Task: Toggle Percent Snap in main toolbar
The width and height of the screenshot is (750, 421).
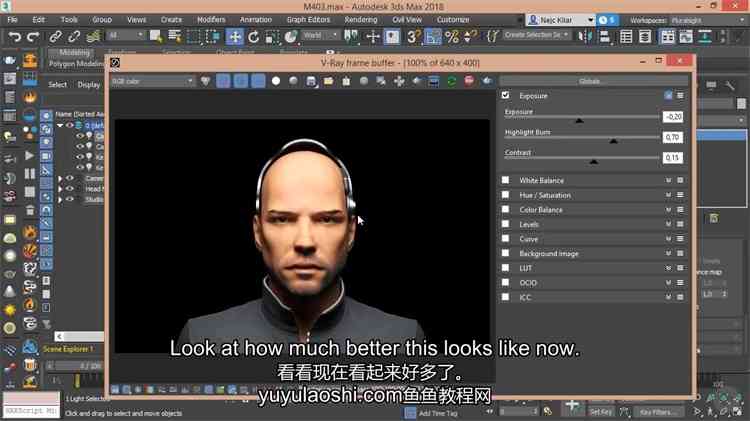Action: click(x=452, y=36)
